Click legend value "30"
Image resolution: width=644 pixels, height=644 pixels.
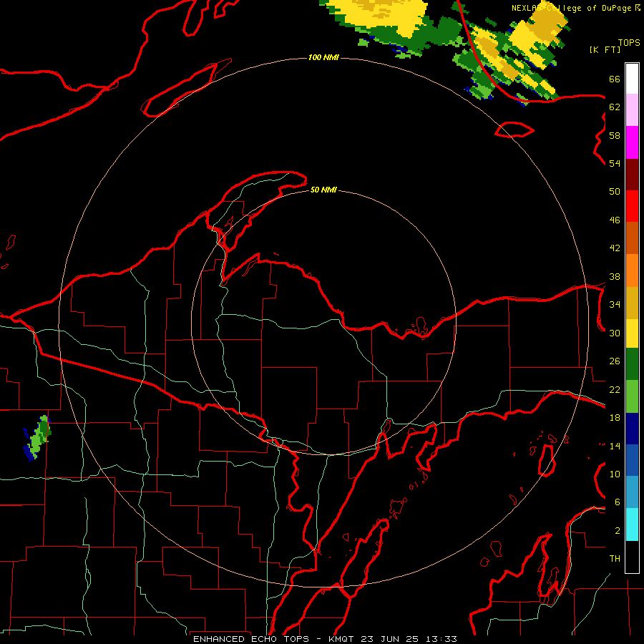coord(615,333)
